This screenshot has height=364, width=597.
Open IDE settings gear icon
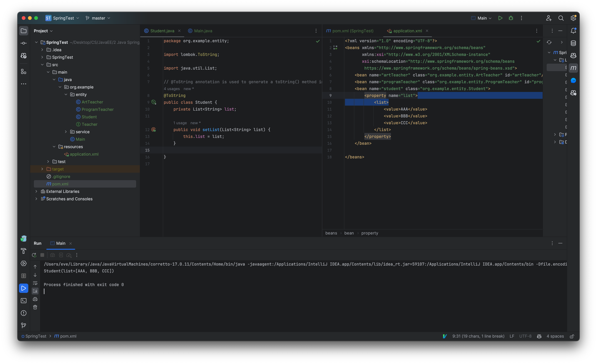[x=573, y=18]
